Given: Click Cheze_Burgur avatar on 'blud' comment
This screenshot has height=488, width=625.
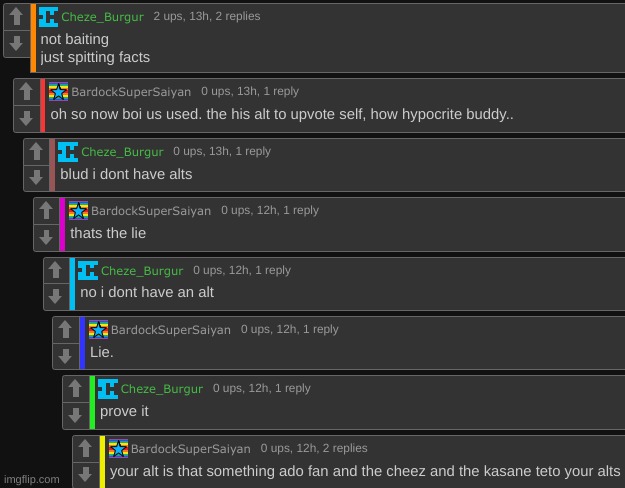Looking at the screenshot, I should click(x=68, y=152).
